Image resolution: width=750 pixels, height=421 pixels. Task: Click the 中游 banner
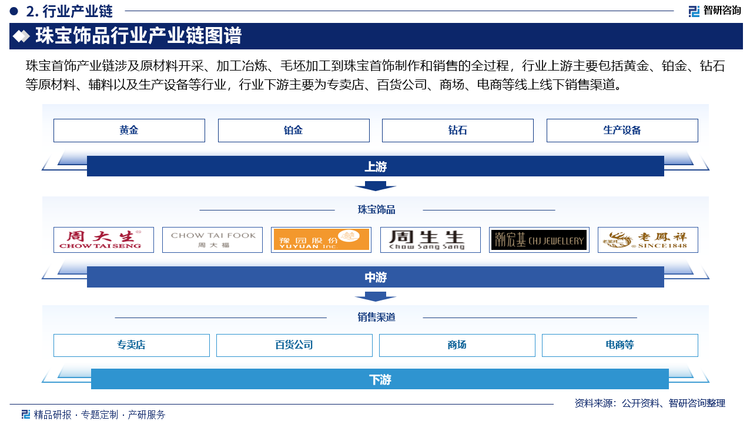(375, 277)
